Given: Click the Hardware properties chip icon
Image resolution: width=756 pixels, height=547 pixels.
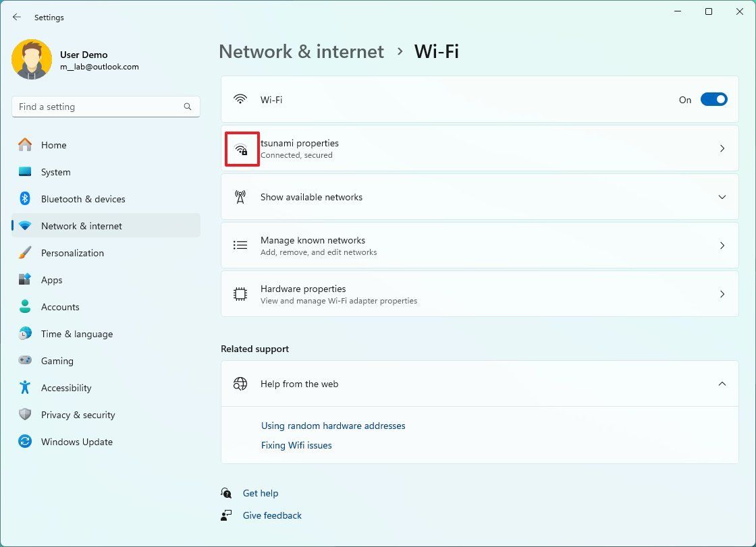Looking at the screenshot, I should (240, 294).
